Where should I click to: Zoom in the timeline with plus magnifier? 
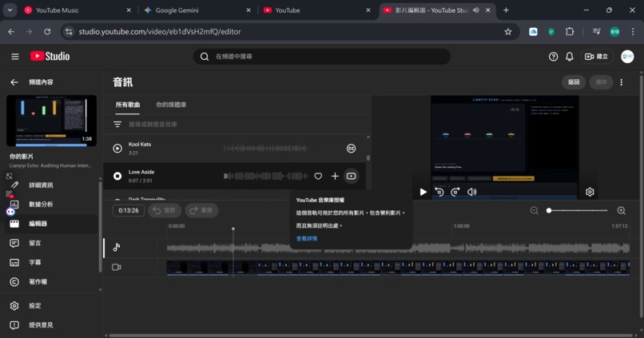622,211
